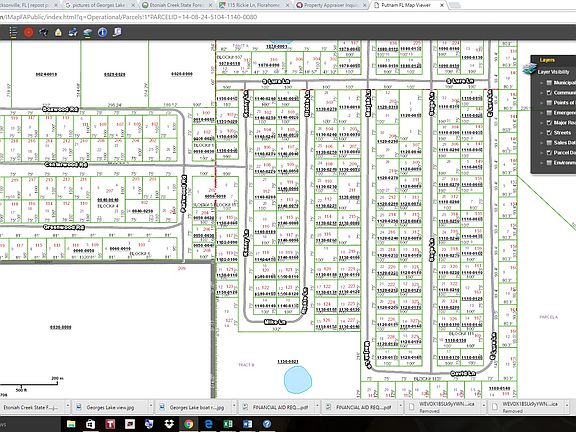This screenshot has width=576, height=432.
Task: Expand the Municipal layer group arrow
Action: coord(541,83)
